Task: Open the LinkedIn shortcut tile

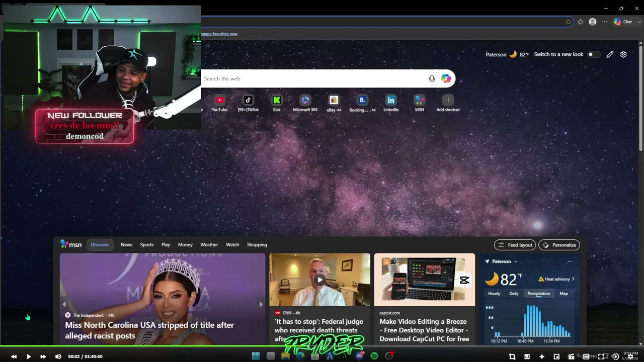Action: click(391, 103)
